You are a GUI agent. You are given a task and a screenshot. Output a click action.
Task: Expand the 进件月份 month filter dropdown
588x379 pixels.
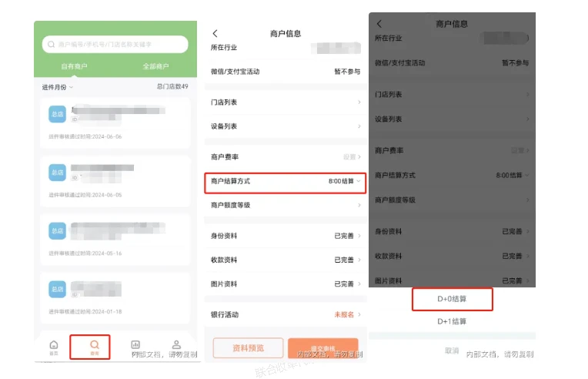[x=58, y=87]
